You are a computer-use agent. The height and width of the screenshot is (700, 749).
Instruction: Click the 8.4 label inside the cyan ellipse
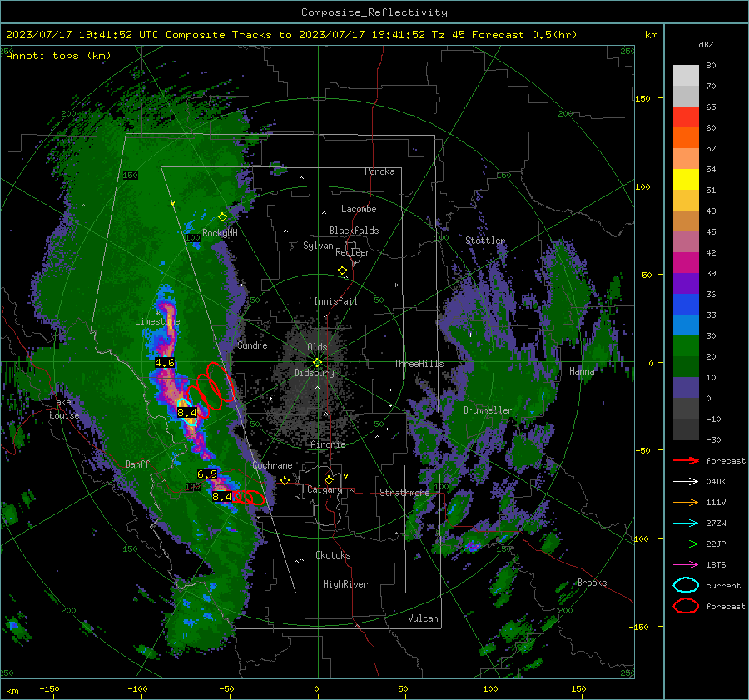[x=186, y=412]
